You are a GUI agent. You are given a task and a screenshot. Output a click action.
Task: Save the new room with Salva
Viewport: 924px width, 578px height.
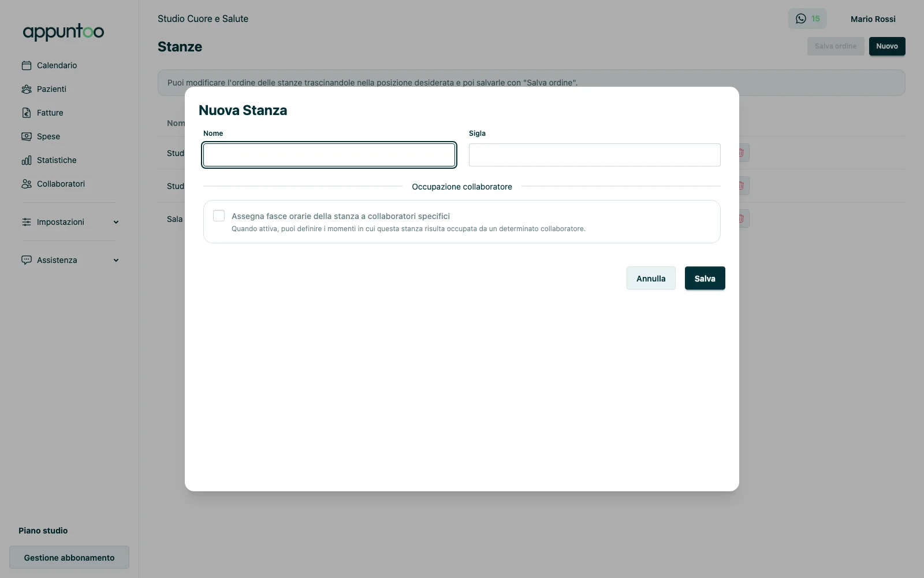[705, 278]
